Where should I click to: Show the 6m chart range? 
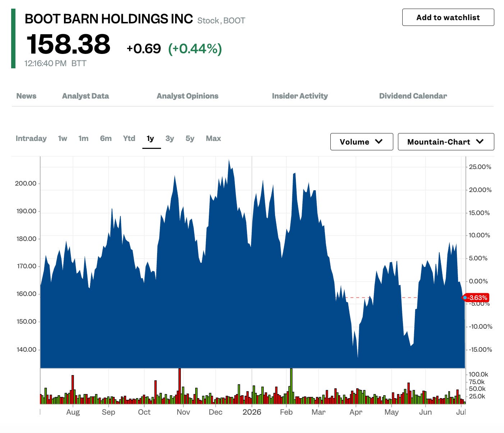pyautogui.click(x=106, y=138)
